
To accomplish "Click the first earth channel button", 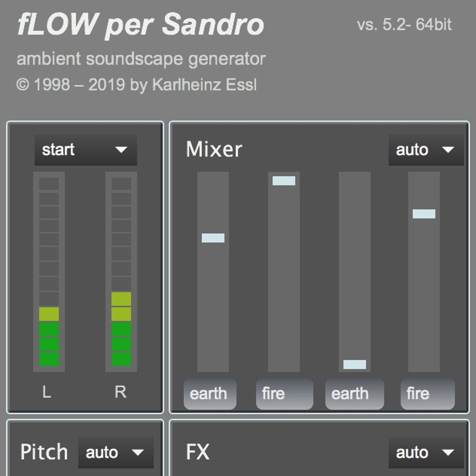I will 210,394.
